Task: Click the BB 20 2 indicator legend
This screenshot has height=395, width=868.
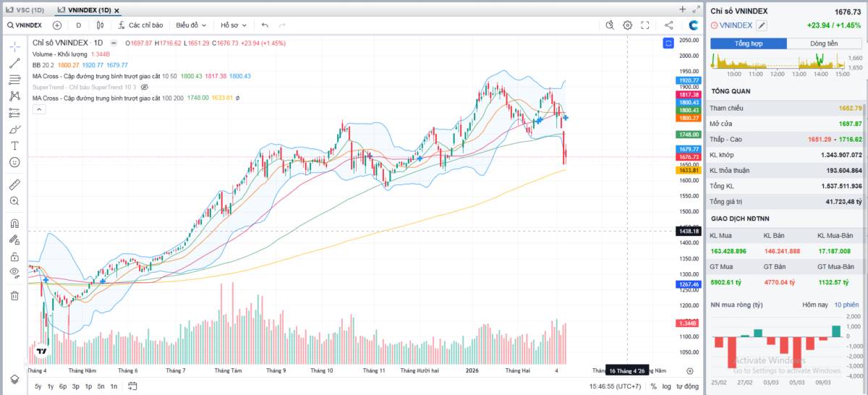Action: pyautogui.click(x=45, y=65)
